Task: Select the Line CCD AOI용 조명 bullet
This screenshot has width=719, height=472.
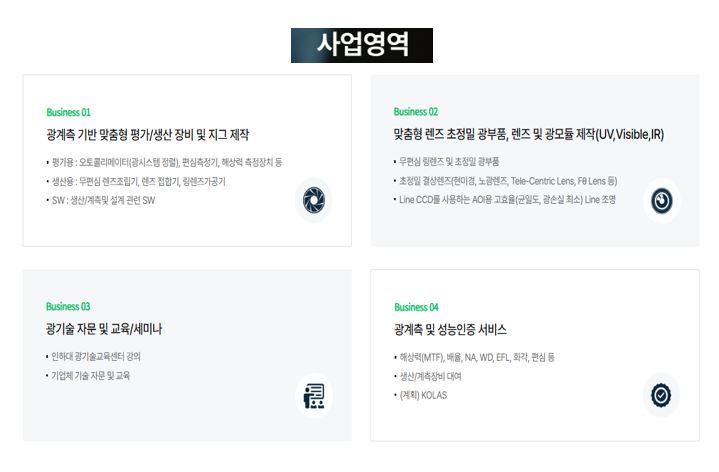Action: [504, 200]
